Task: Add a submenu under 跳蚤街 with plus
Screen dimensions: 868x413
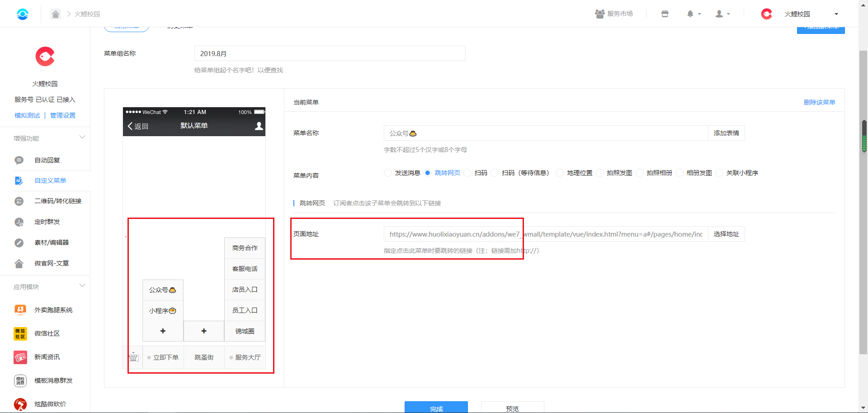Action: click(204, 331)
